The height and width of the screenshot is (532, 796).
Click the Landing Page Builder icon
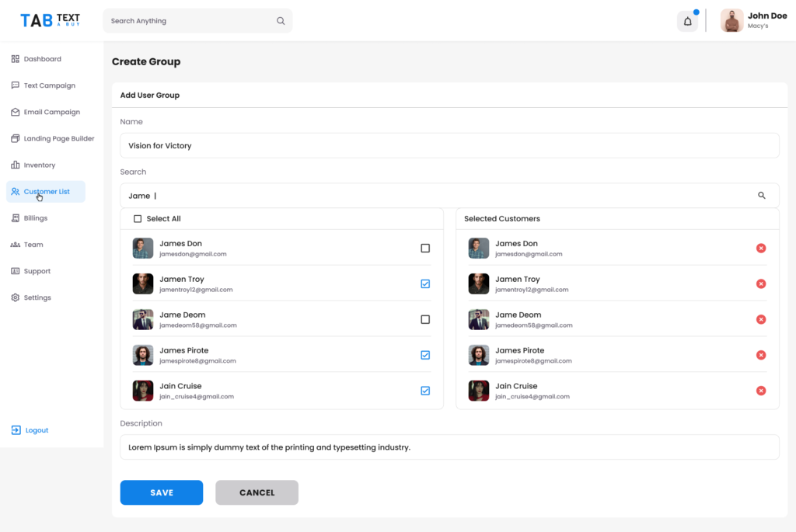point(16,138)
